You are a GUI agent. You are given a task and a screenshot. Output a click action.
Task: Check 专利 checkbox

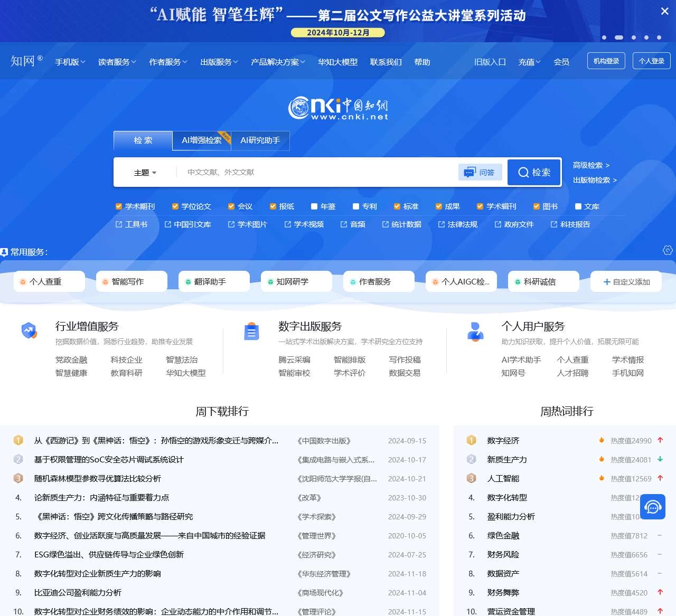tap(356, 206)
